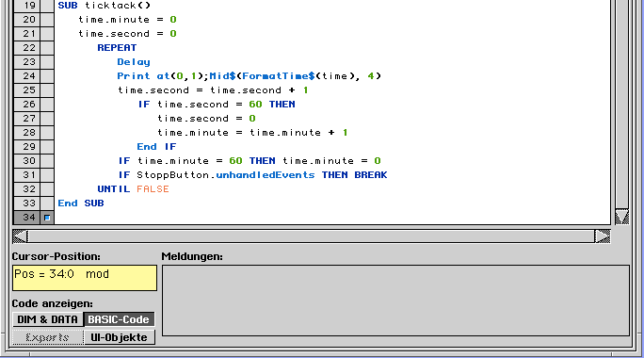Click the breakpoint column next to line 30
Screen dimensions: 644x358
click(x=47, y=161)
